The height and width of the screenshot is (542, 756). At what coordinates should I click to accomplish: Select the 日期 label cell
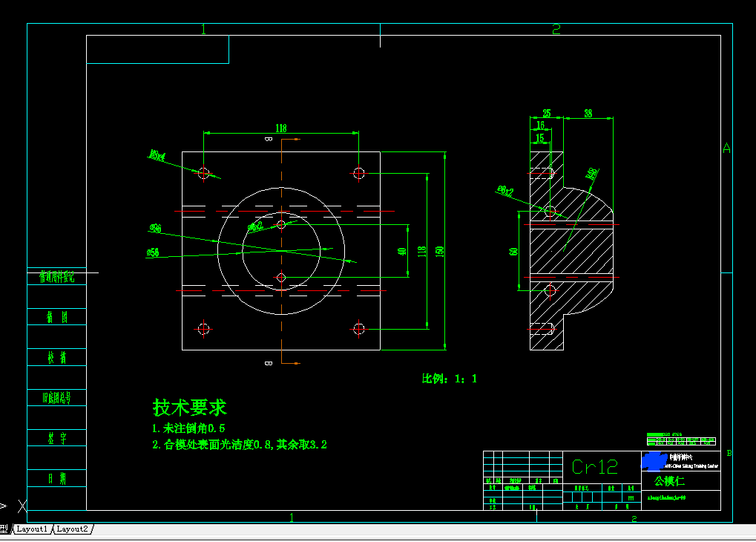(x=57, y=478)
